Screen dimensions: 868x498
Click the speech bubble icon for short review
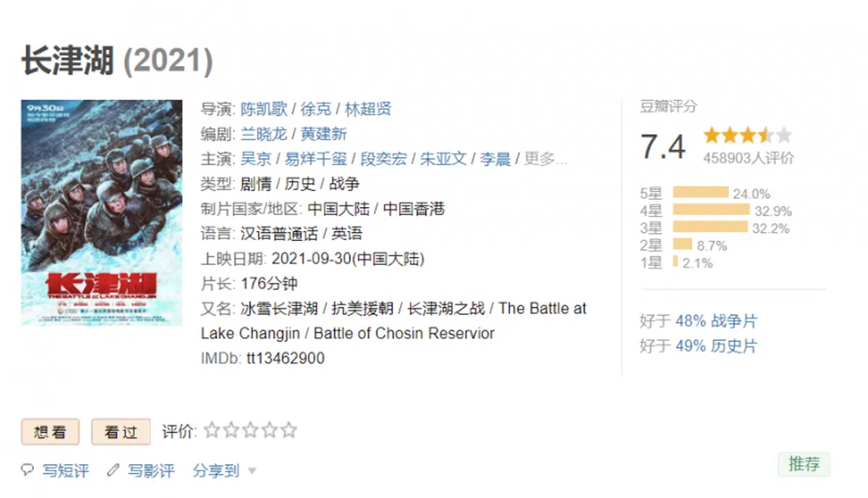[27, 470]
